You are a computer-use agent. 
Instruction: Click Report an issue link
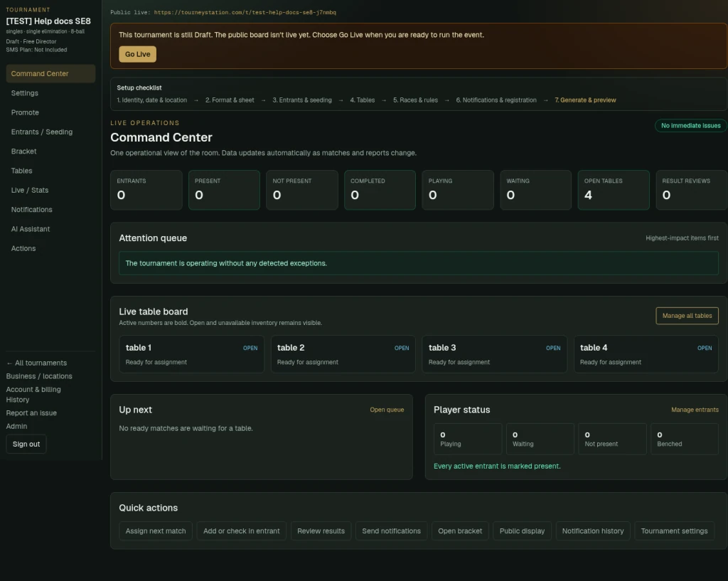(31, 413)
